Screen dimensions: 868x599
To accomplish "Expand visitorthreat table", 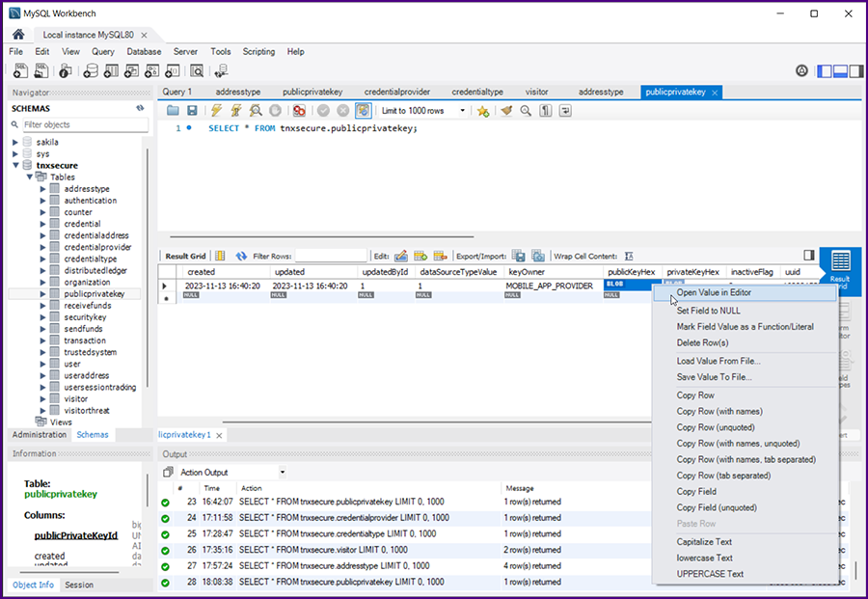I will tap(42, 410).
